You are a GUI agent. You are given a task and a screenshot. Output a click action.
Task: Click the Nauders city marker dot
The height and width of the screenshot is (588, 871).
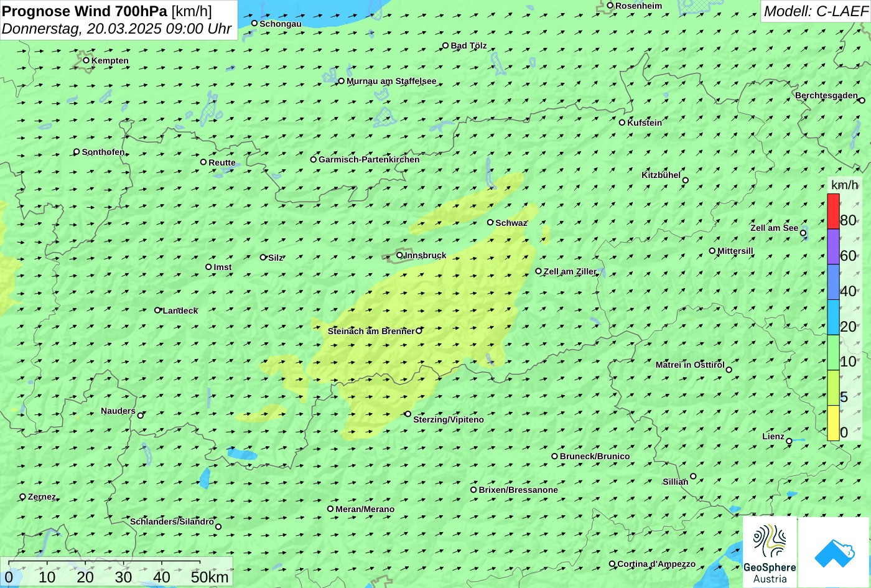pos(141,416)
